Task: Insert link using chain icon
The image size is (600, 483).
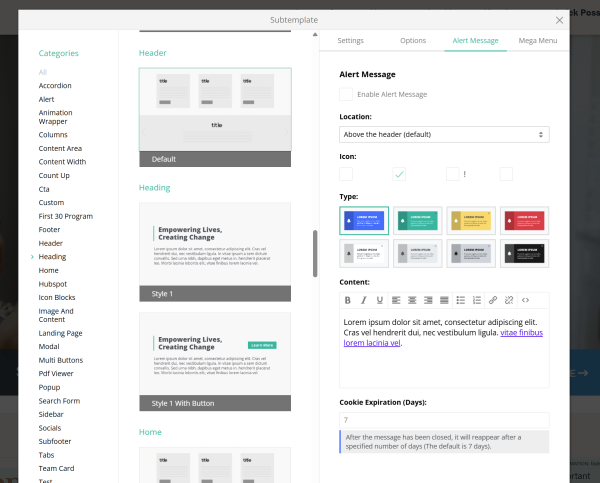Action: point(493,300)
